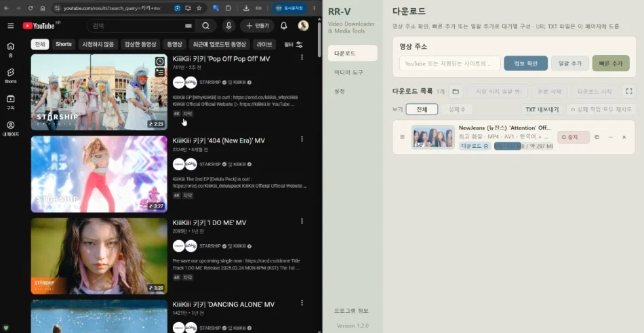The height and width of the screenshot is (333, 644).
Task: Click the YouTube logo
Action: [39, 26]
